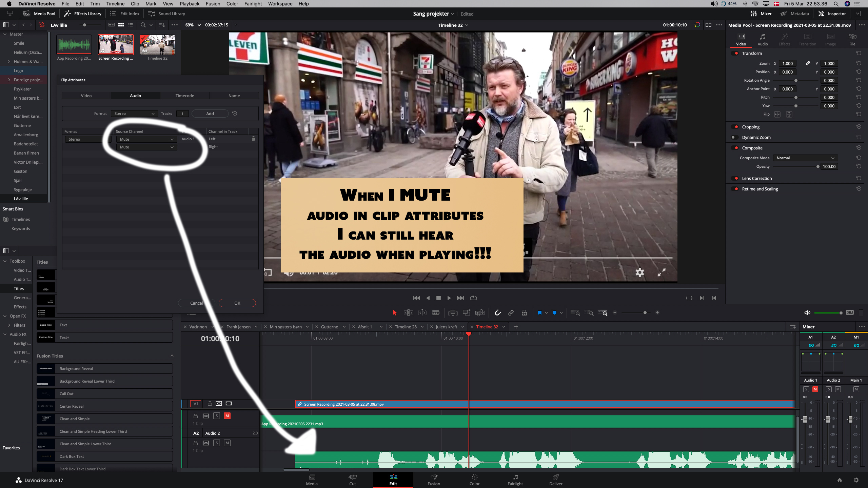Open the Timeline 32 viewer dropdown
868x488 pixels.
453,25
